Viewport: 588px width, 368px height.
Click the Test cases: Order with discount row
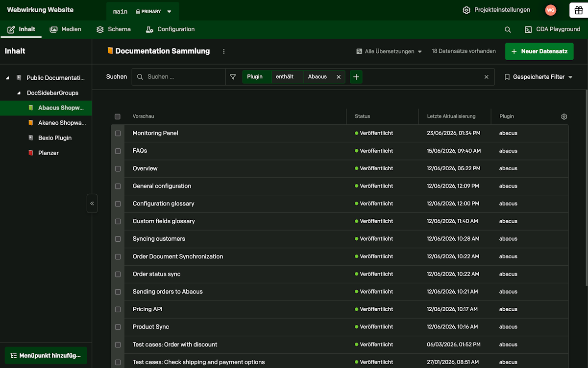340,345
